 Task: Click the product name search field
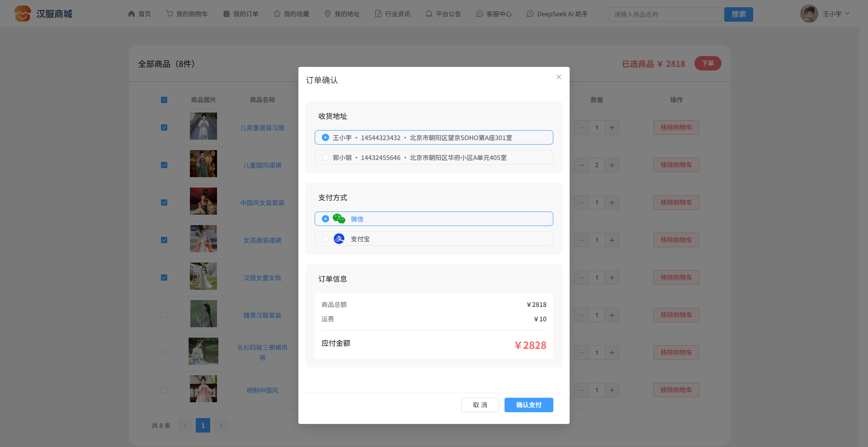click(x=665, y=14)
